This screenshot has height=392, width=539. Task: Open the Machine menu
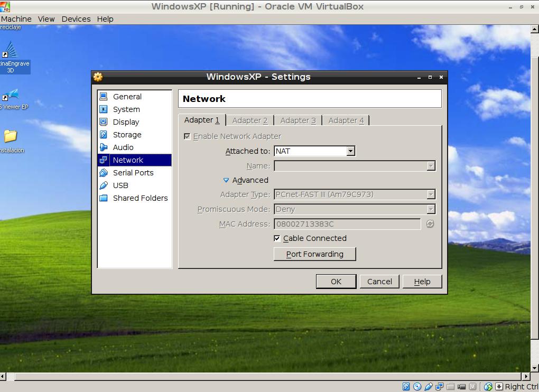click(16, 19)
